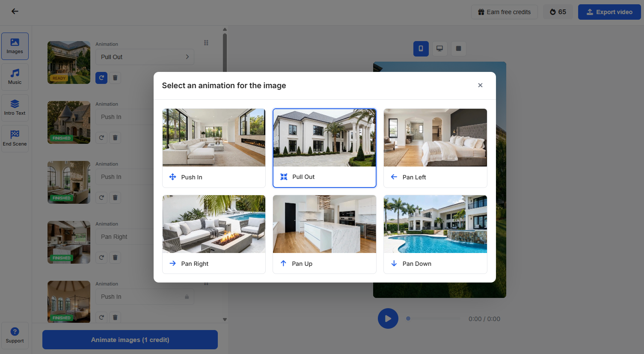Viewport: 644px width, 354px height.
Task: Click the locked Push In animation field
Action: [145, 296]
